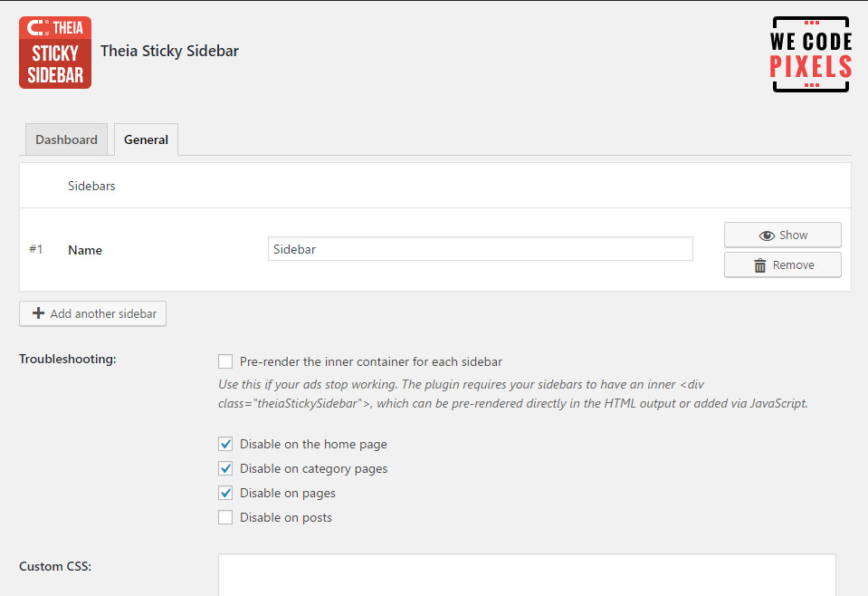Enable pre-render the inner container checkbox

coord(225,362)
